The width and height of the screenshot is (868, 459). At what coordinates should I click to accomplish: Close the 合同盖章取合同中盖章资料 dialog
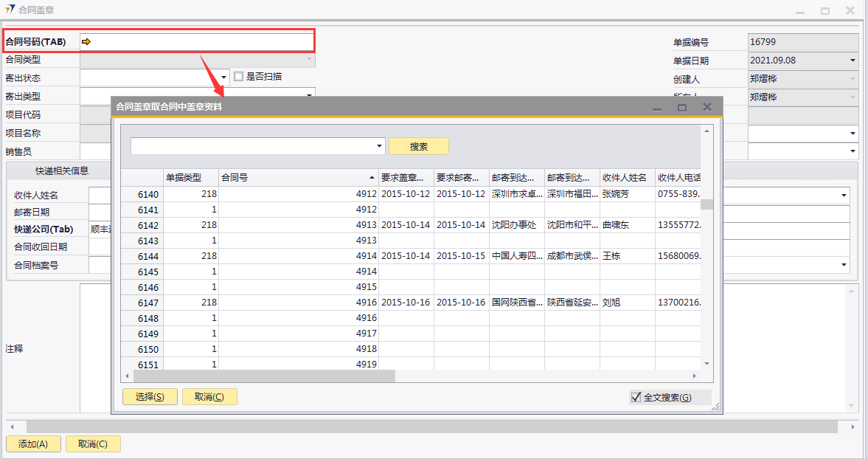coord(707,107)
